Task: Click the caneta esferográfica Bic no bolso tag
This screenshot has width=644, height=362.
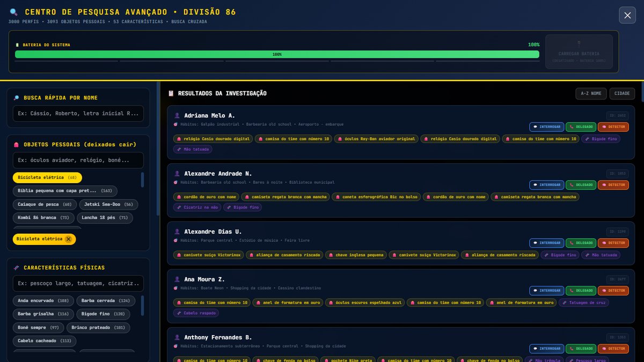Action: click(376, 197)
